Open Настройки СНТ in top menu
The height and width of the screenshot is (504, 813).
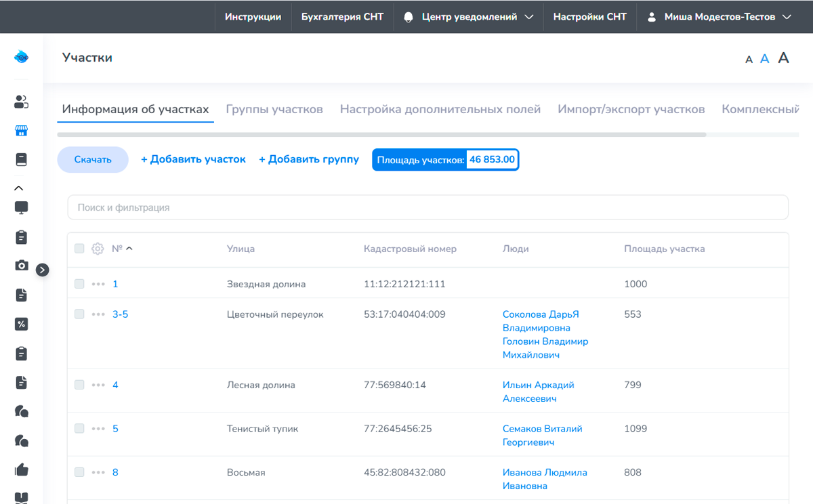tap(590, 17)
